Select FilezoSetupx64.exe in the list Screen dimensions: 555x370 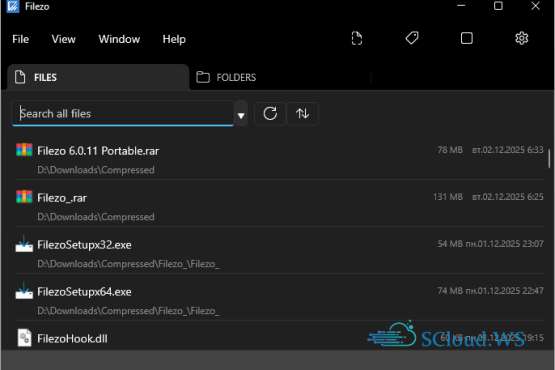pos(84,292)
